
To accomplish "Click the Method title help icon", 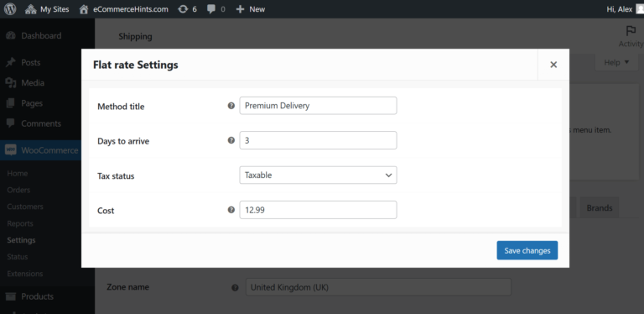I will 231,106.
